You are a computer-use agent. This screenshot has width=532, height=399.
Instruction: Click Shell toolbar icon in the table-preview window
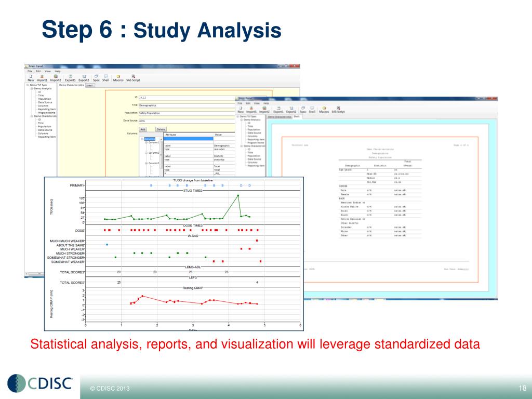[312, 110]
